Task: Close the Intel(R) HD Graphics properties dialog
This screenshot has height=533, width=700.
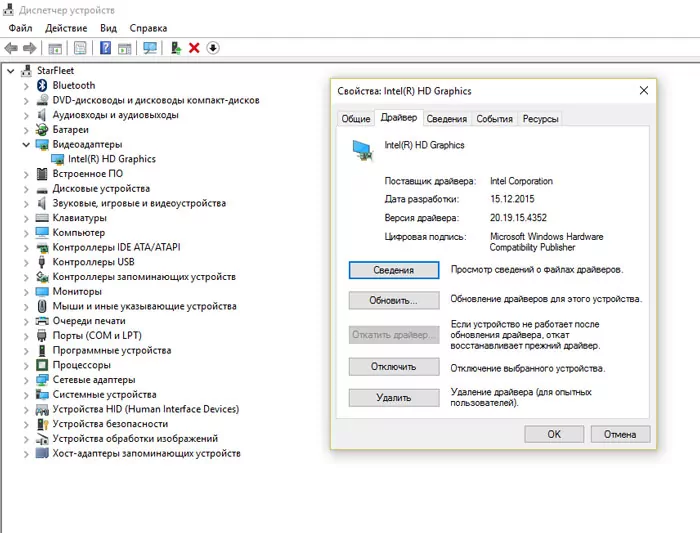Action: (644, 91)
